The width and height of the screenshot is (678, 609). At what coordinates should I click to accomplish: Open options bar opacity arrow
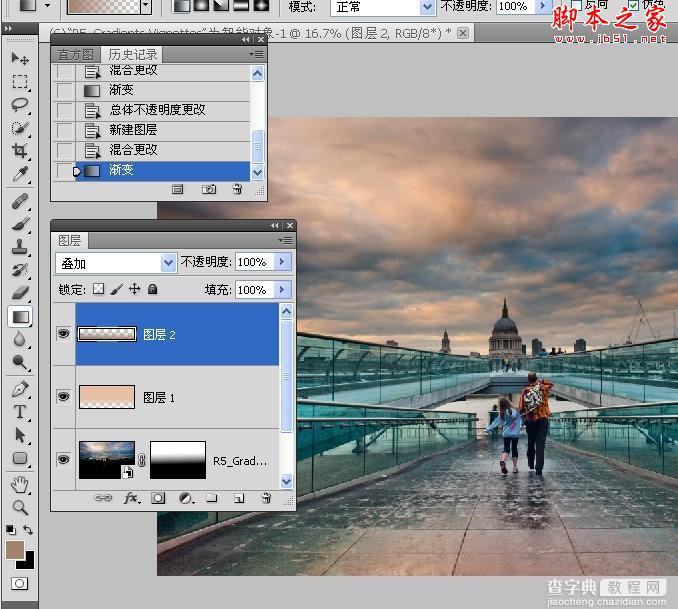coord(543,6)
